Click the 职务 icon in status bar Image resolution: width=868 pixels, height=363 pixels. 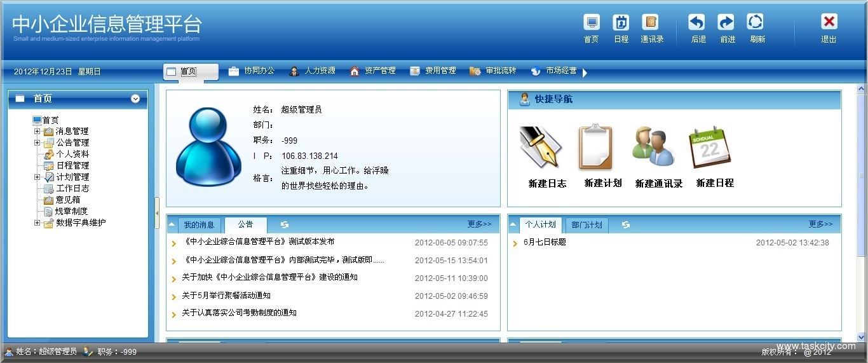tap(88, 352)
